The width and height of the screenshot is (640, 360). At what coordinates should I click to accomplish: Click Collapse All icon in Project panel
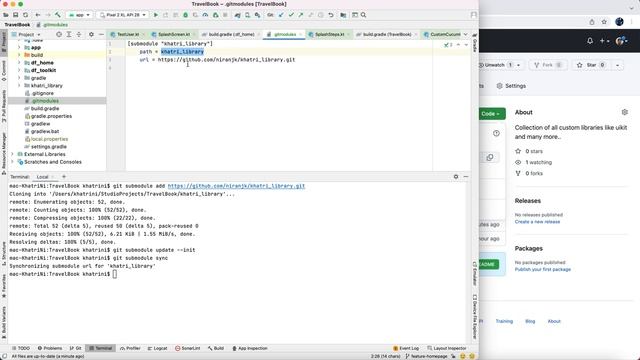pyautogui.click(x=79, y=34)
